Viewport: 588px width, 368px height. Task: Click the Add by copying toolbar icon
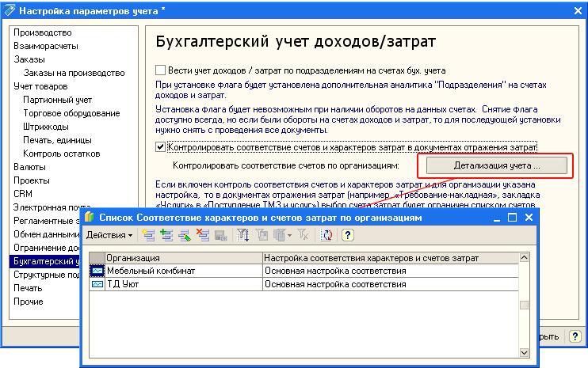[166, 235]
